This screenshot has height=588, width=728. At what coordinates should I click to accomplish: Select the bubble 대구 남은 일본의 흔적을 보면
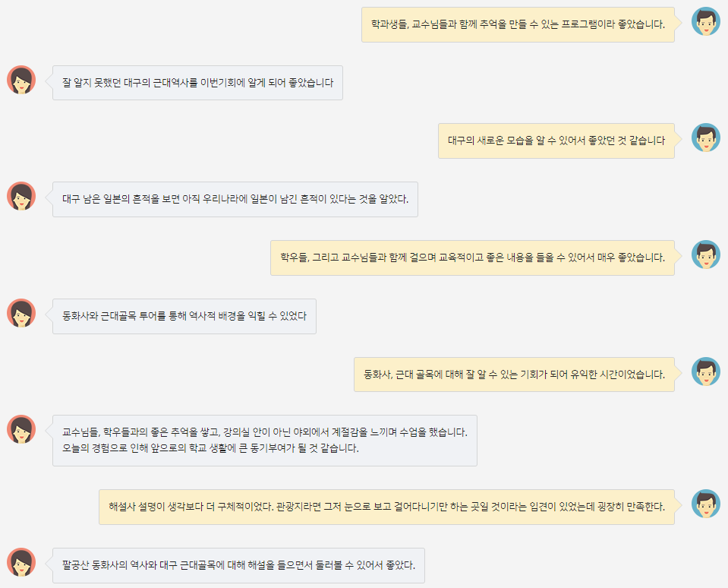(235, 199)
